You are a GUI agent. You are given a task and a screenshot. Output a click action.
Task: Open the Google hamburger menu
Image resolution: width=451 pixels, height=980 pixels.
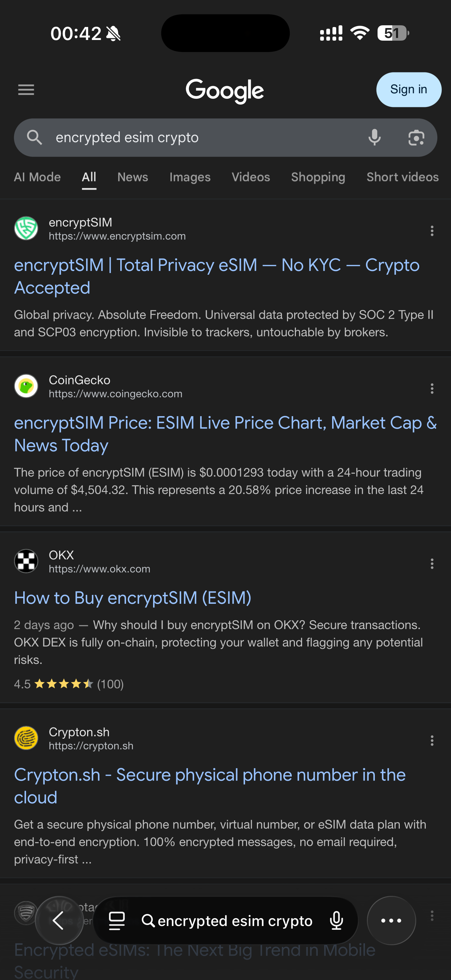point(26,90)
